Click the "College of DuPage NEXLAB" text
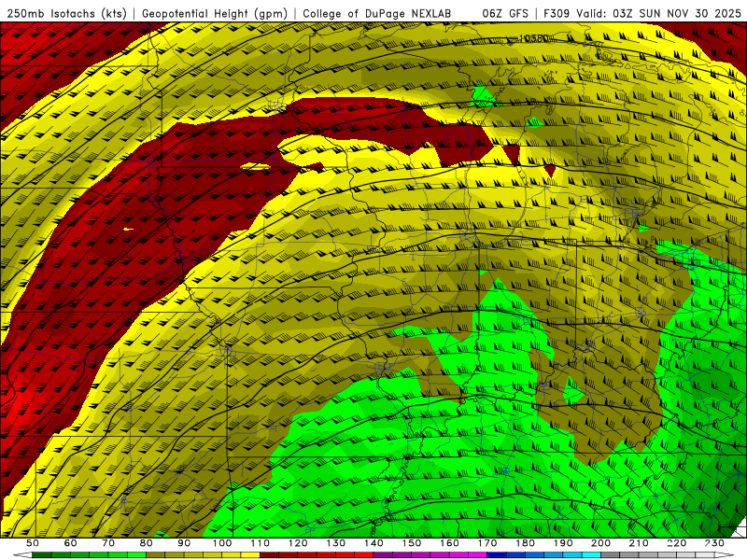747x560 pixels. tap(377, 14)
